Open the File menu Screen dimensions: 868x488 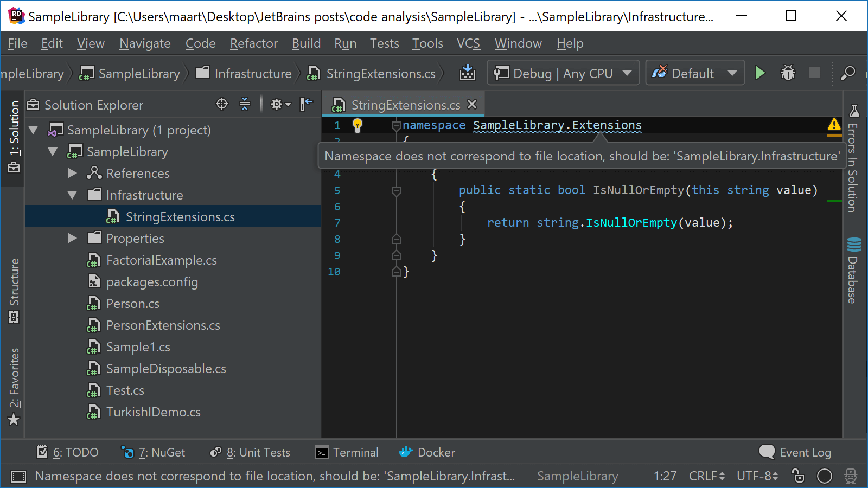17,43
